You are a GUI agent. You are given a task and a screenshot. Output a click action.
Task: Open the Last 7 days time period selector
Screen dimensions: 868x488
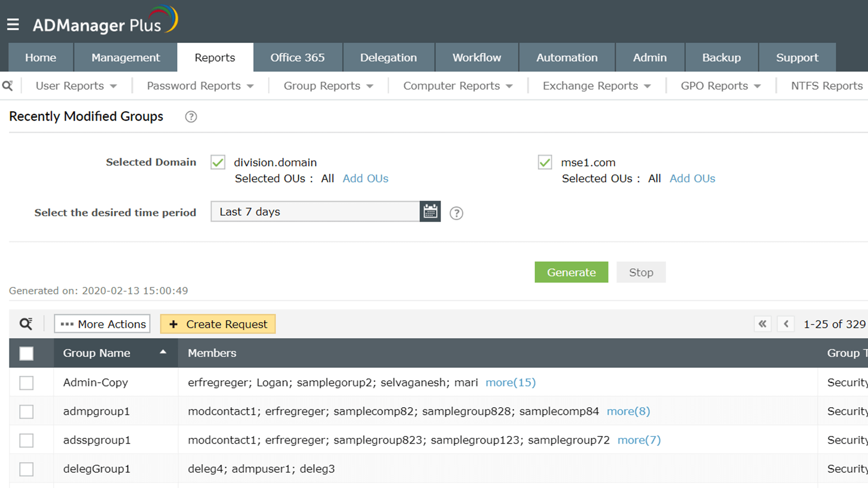pyautogui.click(x=315, y=211)
